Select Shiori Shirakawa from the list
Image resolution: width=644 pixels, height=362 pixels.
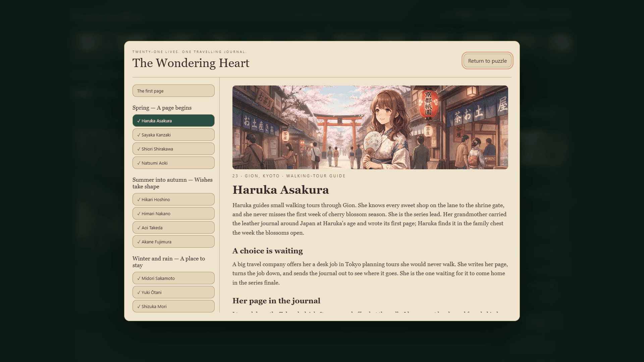pos(173,149)
